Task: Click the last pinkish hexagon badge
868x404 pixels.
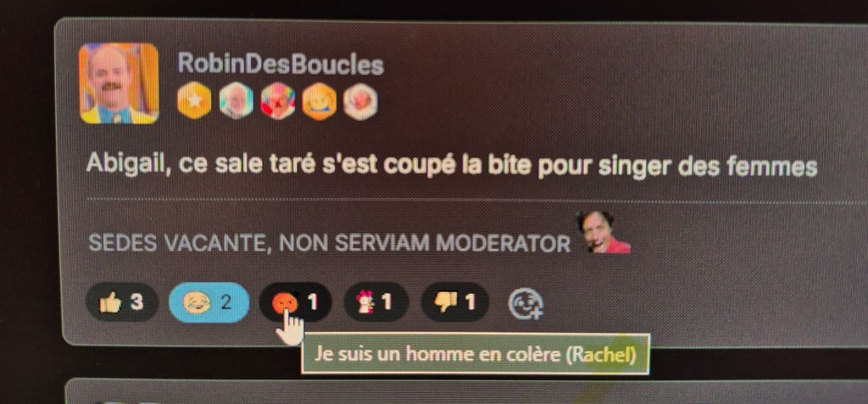Action: tap(360, 102)
